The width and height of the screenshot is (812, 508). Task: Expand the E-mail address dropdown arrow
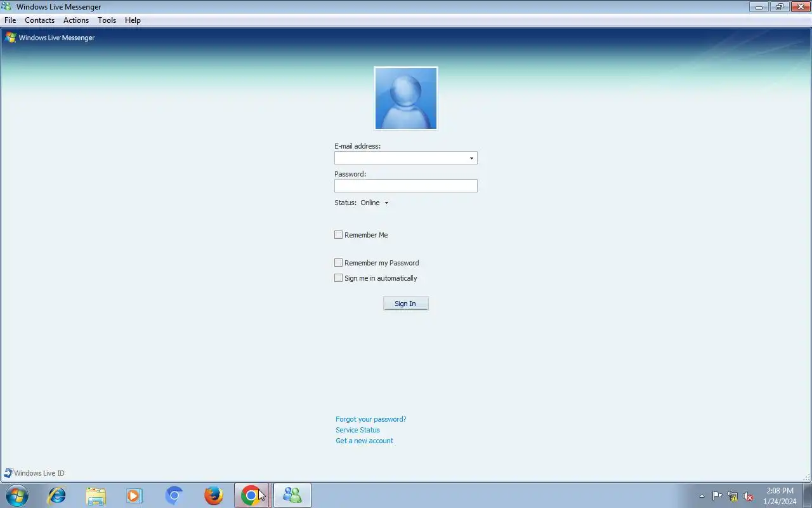coord(471,158)
